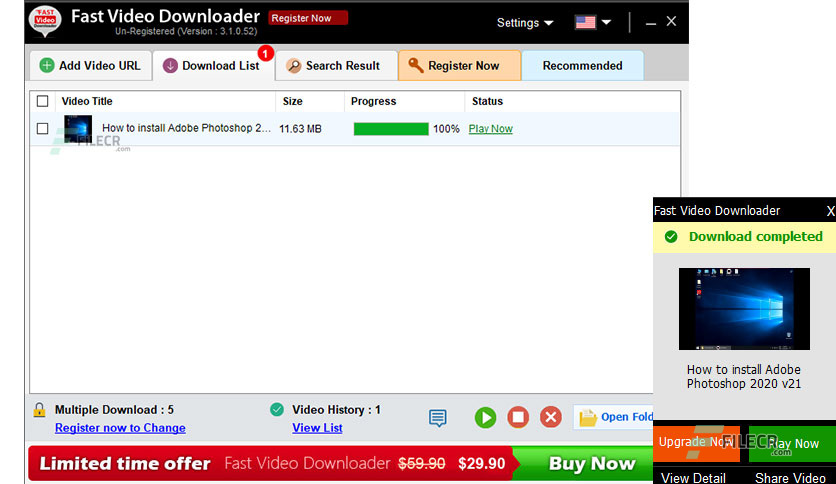This screenshot has width=836, height=484.
Task: Click the Video History : 1 label
Action: (336, 410)
